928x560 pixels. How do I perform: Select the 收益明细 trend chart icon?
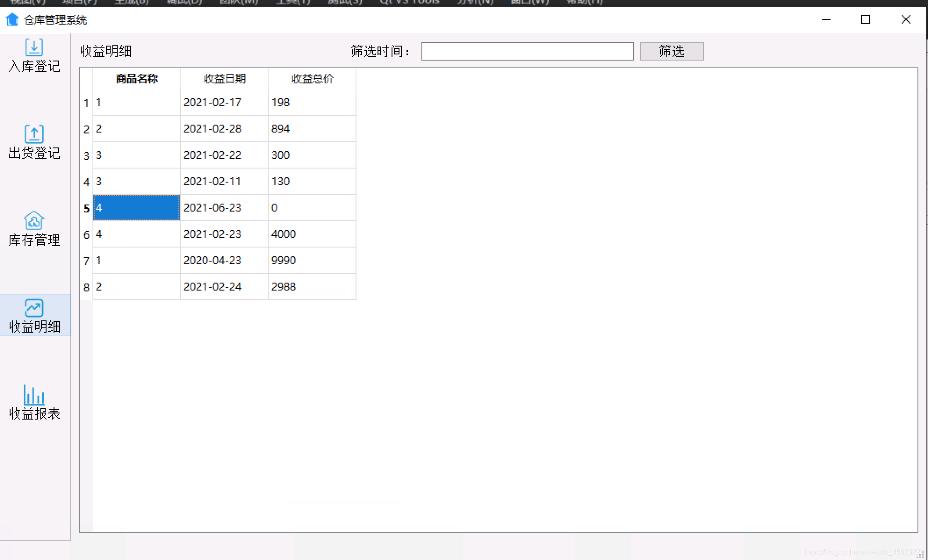click(34, 308)
